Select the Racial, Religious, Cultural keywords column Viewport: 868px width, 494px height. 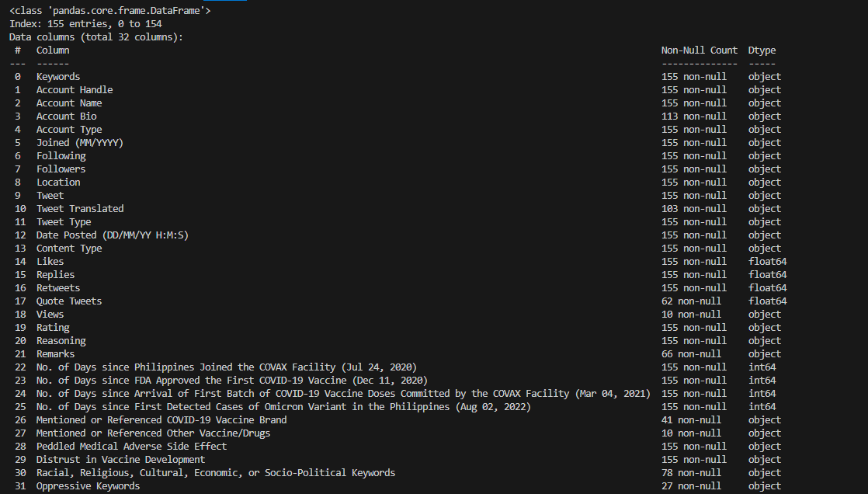coord(216,473)
